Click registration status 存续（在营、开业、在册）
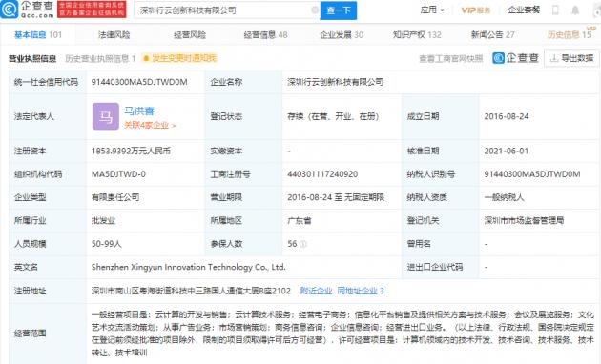The image size is (601, 364). tap(333, 116)
